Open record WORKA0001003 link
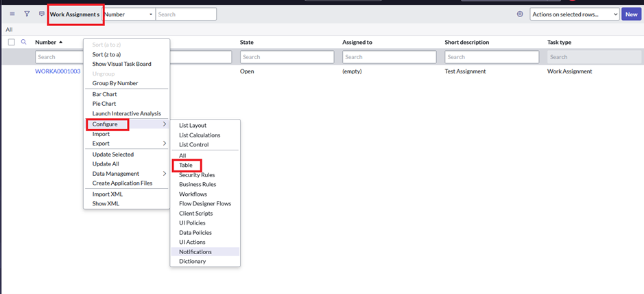The image size is (644, 294). [x=58, y=71]
